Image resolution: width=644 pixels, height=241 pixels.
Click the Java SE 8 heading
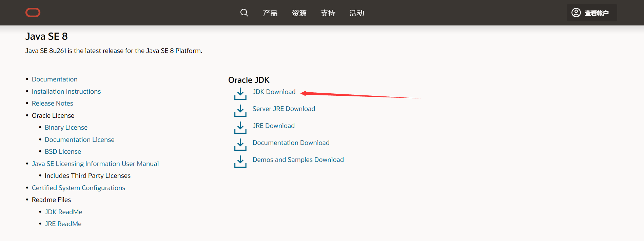click(46, 36)
